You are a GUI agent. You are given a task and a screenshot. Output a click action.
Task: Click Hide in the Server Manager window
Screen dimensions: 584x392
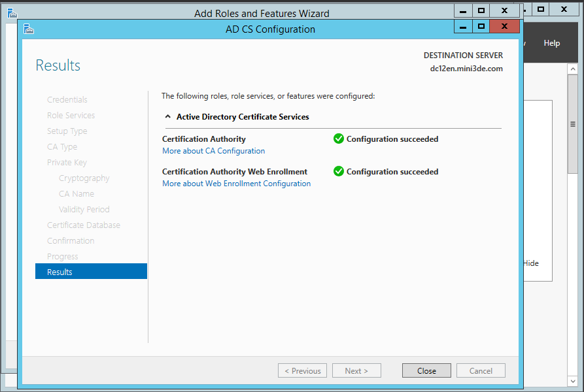(531, 263)
